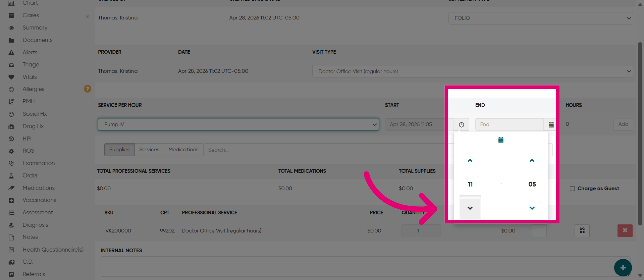This screenshot has width=644, height=280.
Task: Open the Pump IV service dropdown
Action: (x=238, y=124)
